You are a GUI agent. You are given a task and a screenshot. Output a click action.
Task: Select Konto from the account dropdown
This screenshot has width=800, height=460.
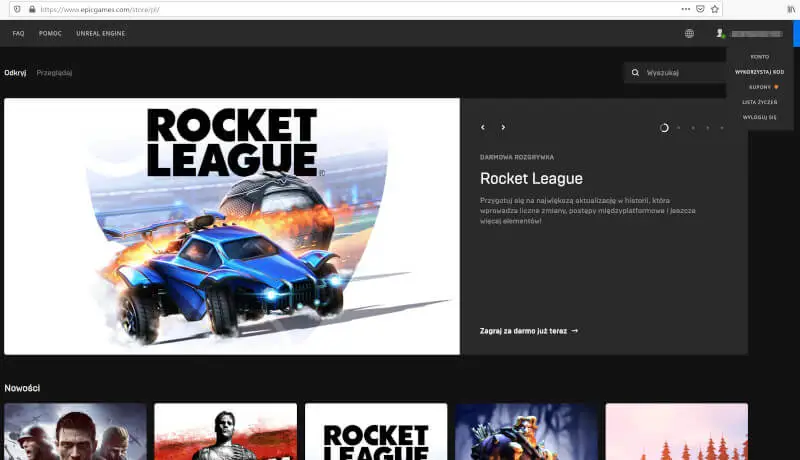click(759, 57)
